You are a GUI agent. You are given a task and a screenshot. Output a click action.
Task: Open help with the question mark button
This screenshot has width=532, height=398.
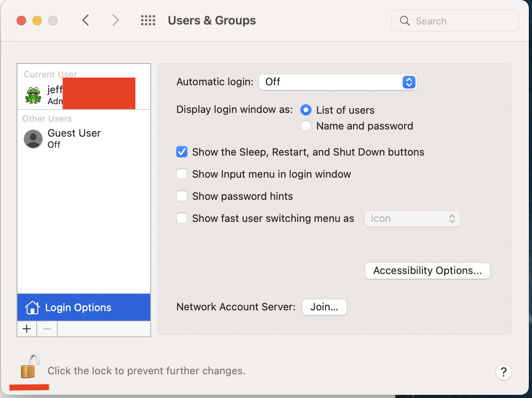503,372
